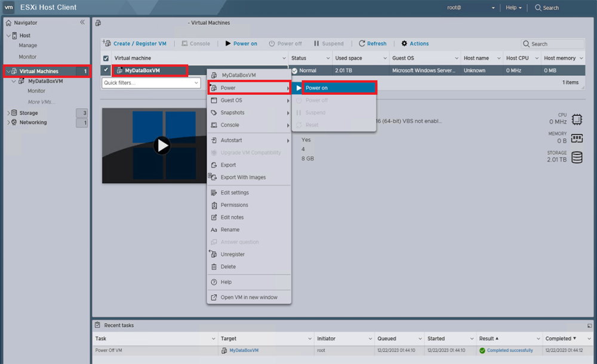597x364 pixels.
Task: Click the Edit notes pencil icon in menu
Action: click(214, 217)
